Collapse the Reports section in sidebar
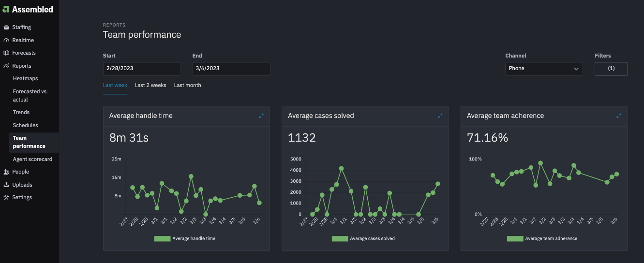The width and height of the screenshot is (644, 263). (22, 66)
